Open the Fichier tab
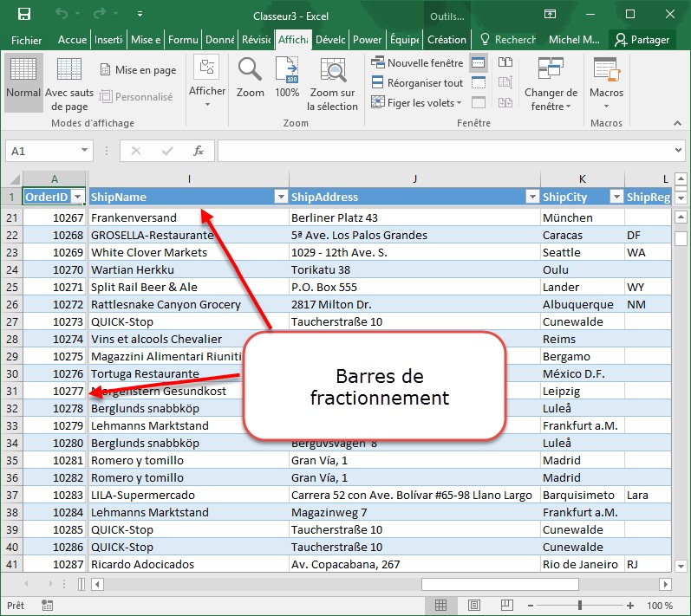Screen dimensions: 691x616 click(x=27, y=40)
